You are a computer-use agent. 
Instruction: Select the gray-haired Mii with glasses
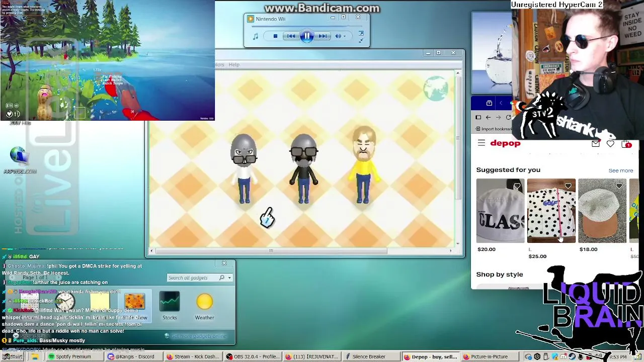(x=245, y=168)
